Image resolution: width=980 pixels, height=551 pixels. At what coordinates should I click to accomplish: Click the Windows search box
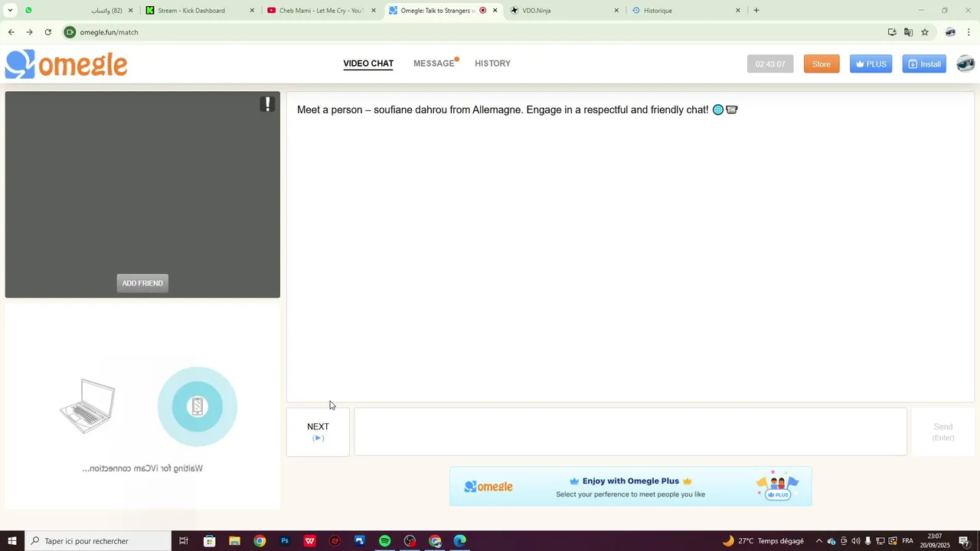pos(98,541)
